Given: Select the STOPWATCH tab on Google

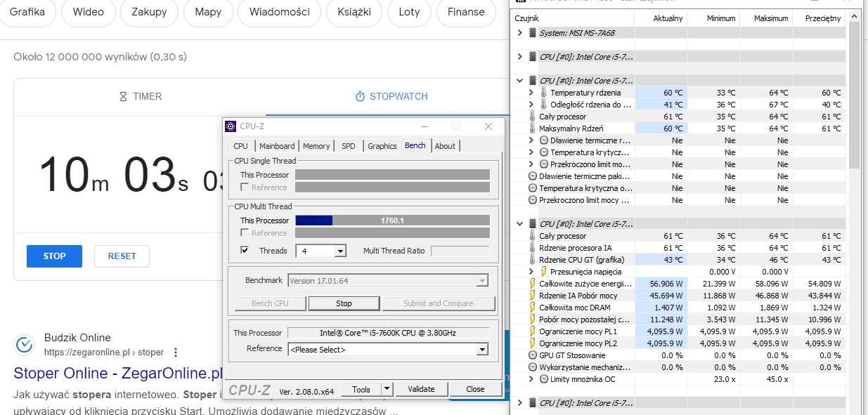Looking at the screenshot, I should pos(391,96).
